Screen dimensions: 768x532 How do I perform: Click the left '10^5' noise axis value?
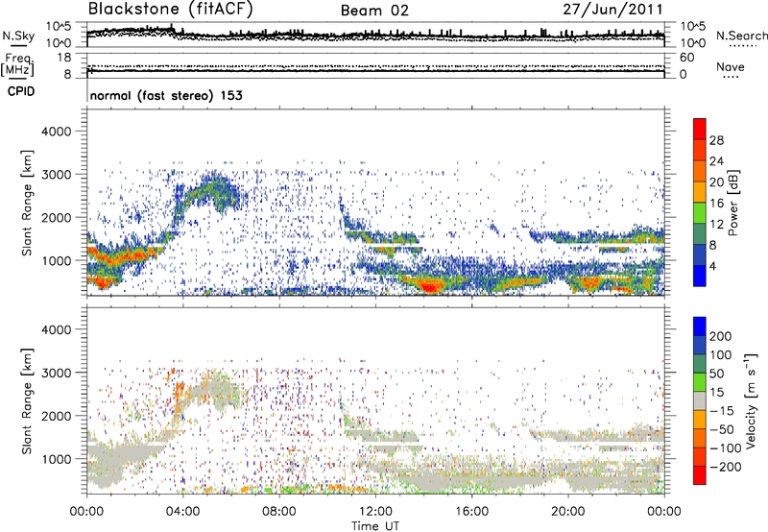tap(59, 26)
